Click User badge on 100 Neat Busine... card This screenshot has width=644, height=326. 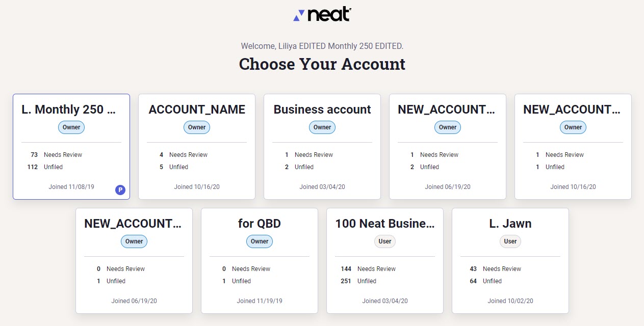[385, 241]
